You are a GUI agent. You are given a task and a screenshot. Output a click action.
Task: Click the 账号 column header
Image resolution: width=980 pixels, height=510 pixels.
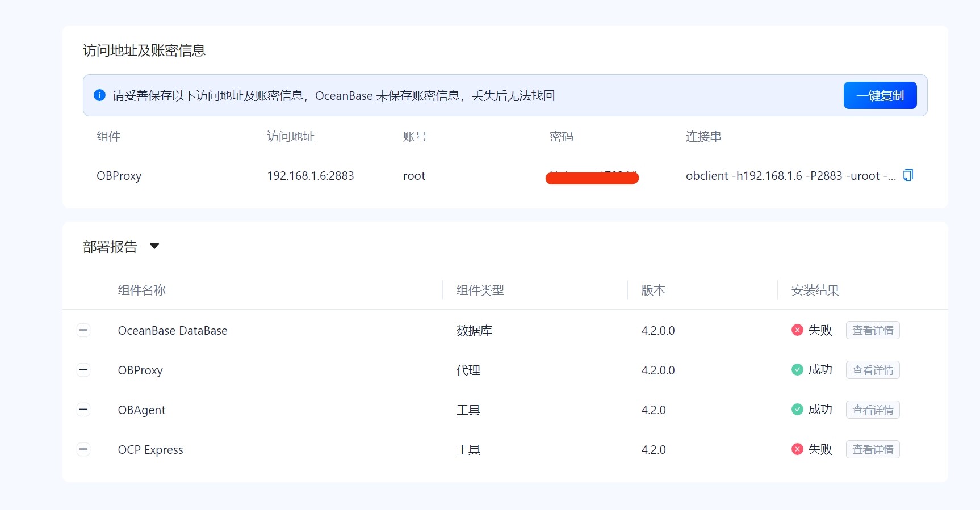click(x=414, y=136)
